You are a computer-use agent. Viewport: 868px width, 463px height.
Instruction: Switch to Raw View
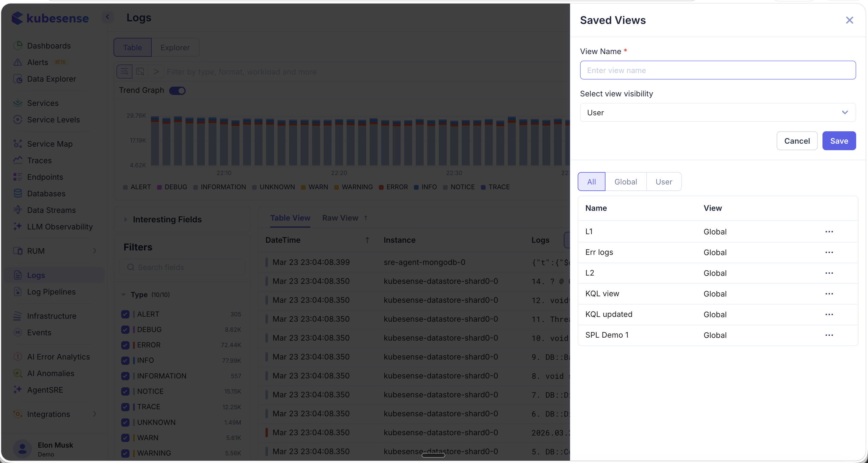340,218
